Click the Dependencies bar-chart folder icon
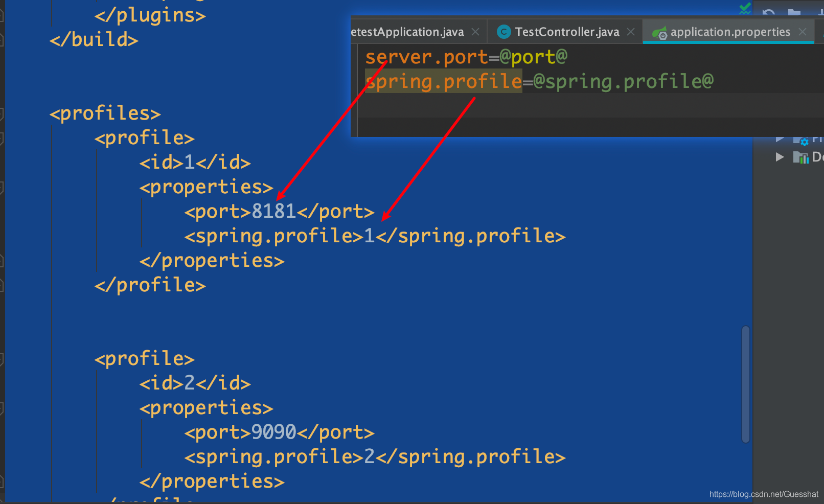Image resolution: width=824 pixels, height=504 pixels. (800, 157)
